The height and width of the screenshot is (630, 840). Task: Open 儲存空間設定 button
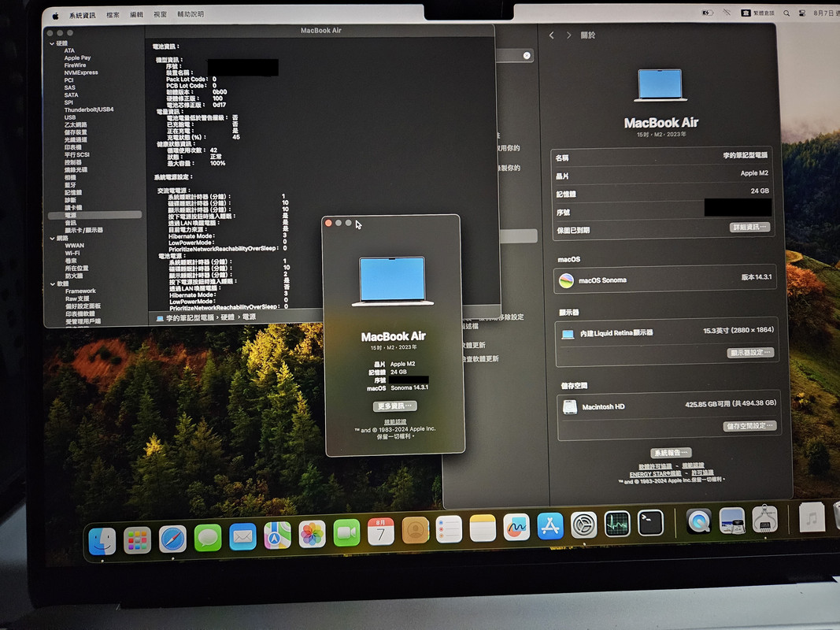[750, 426]
